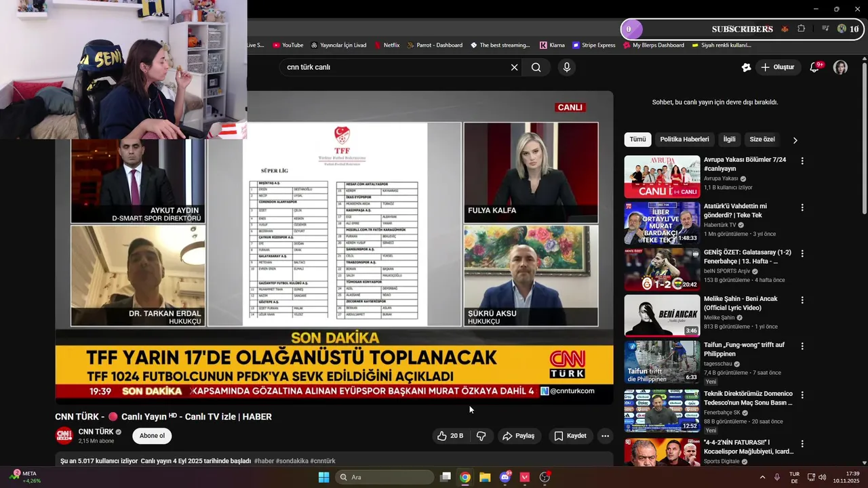Open the Windows Start menu

point(323,477)
